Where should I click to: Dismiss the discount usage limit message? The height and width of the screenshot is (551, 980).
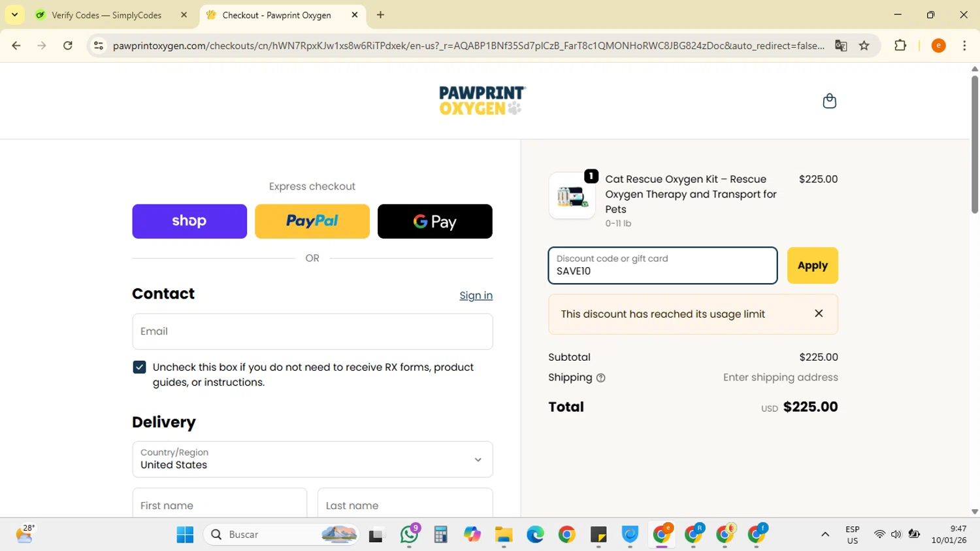point(819,314)
